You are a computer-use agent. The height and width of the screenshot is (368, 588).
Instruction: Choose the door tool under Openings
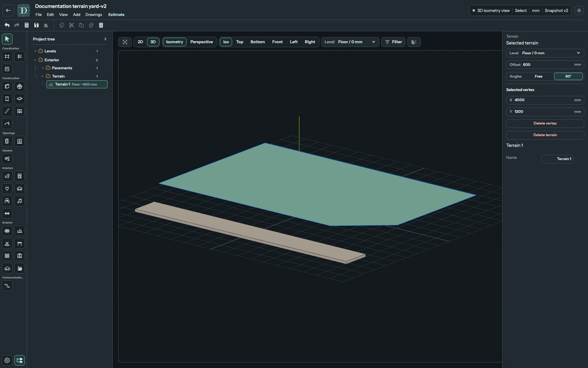7,141
